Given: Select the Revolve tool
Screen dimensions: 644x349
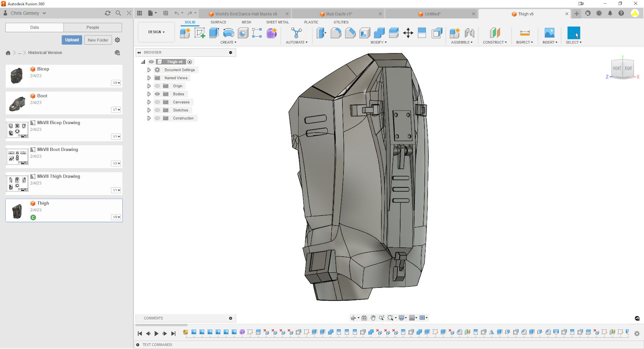Looking at the screenshot, I should pyautogui.click(x=229, y=33).
